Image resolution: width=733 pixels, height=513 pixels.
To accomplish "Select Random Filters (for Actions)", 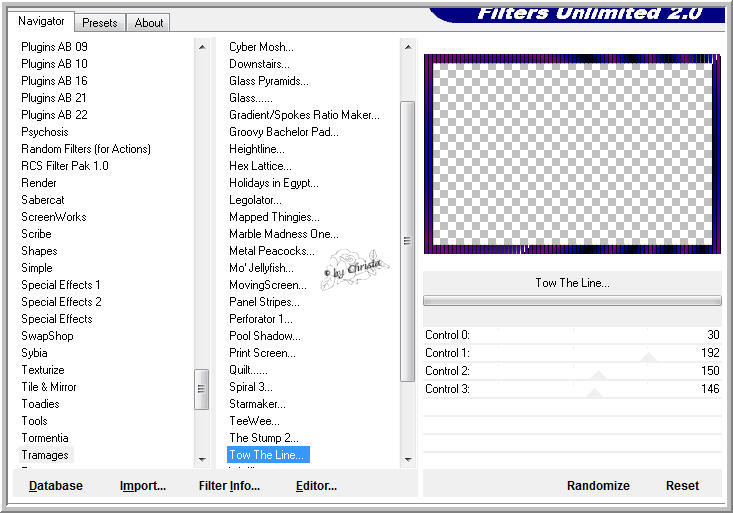I will (86, 149).
